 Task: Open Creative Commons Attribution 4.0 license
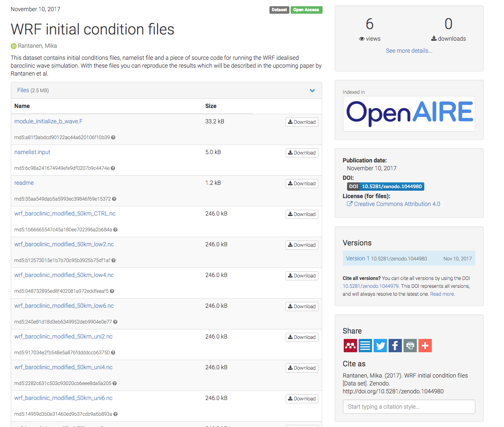[396, 204]
